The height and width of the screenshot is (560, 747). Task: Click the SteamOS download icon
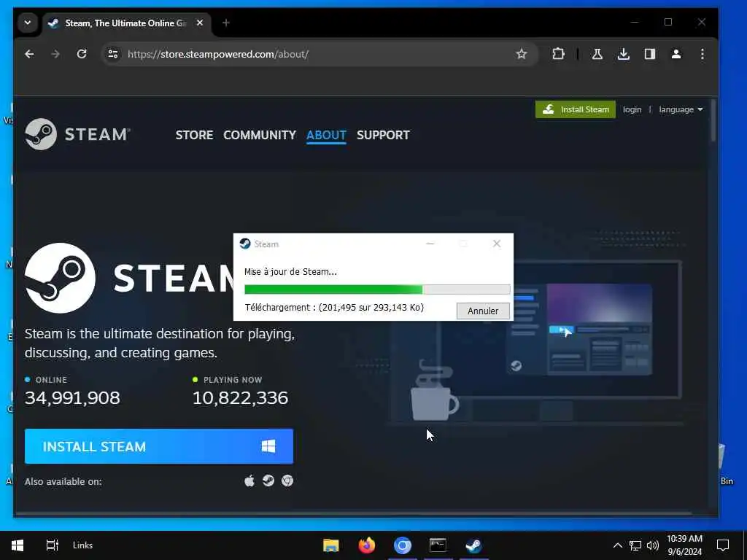click(x=268, y=481)
